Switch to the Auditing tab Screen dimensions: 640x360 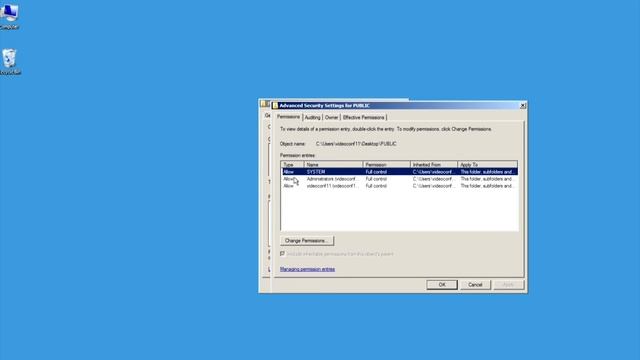tap(313, 118)
